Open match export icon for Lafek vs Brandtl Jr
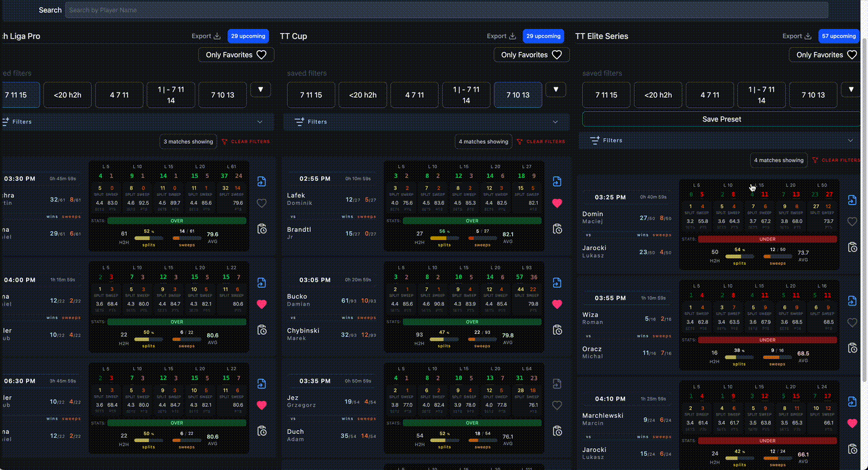The width and height of the screenshot is (868, 470). point(557,181)
